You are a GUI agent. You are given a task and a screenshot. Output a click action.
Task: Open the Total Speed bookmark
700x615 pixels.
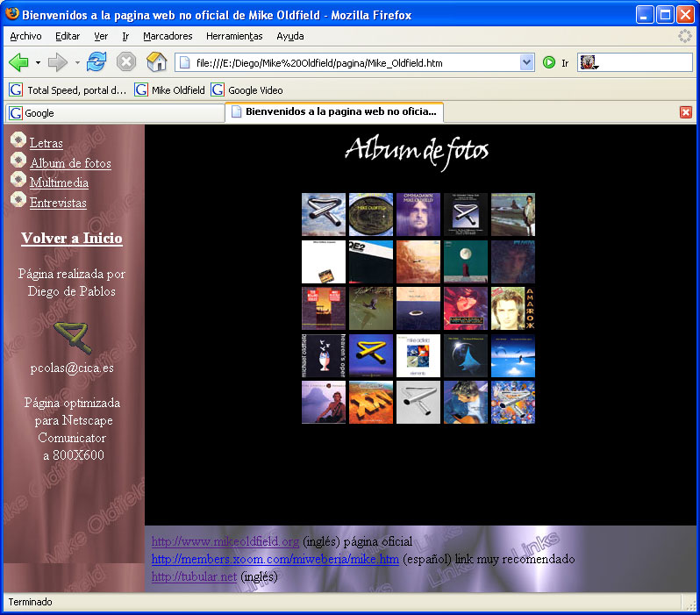click(68, 90)
